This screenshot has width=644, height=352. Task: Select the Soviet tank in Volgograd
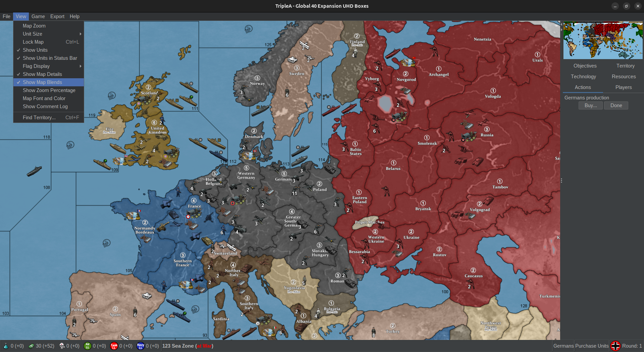tap(488, 201)
